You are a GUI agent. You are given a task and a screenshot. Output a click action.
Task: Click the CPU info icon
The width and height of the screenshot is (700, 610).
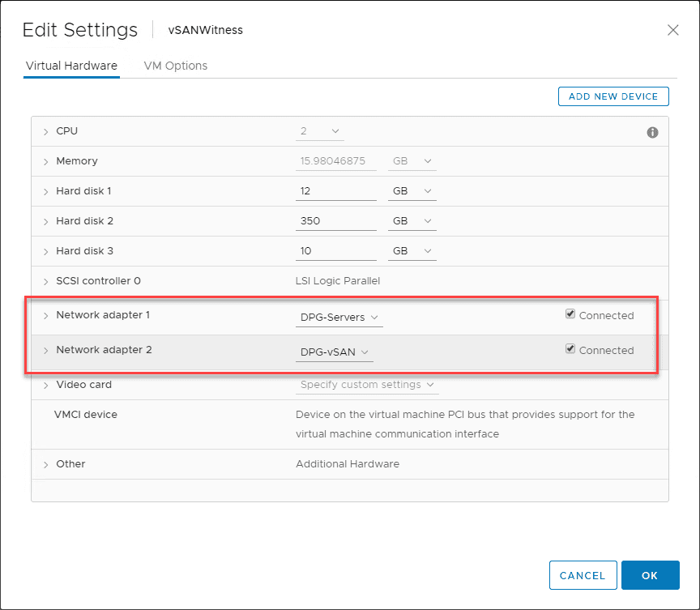tap(652, 133)
